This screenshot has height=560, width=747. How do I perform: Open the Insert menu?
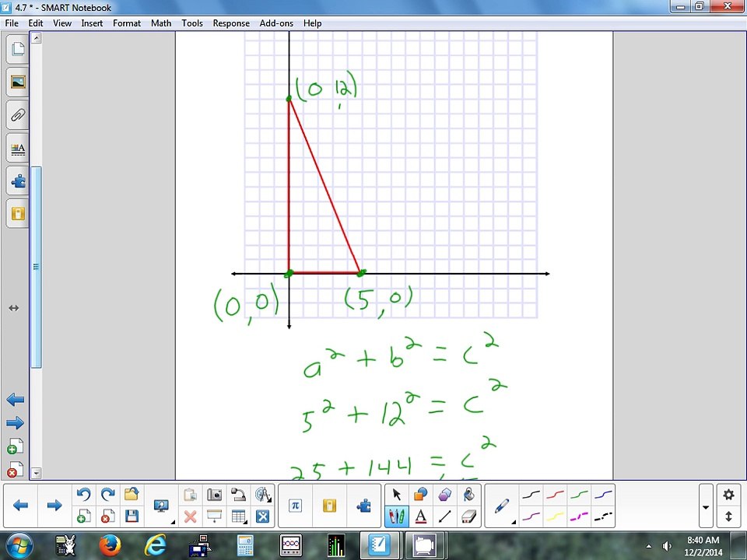92,23
